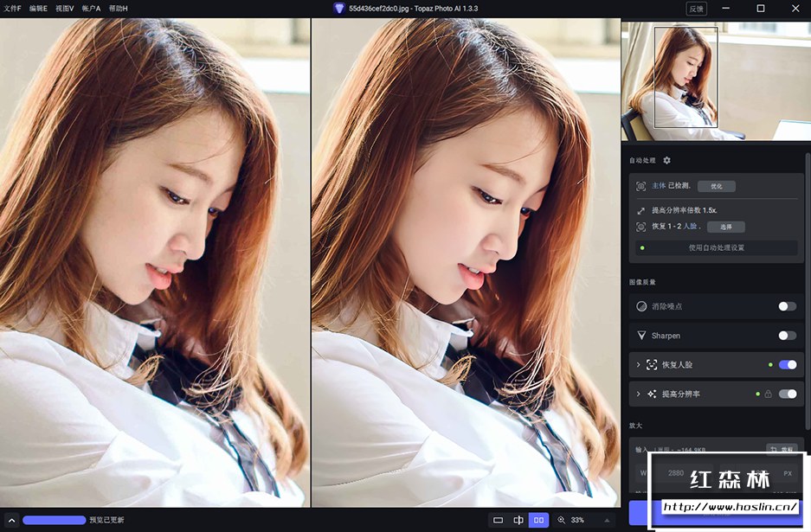Click the face recovery icon beside 恢复 1-2
Viewport: 811px width, 532px height.
[640, 227]
